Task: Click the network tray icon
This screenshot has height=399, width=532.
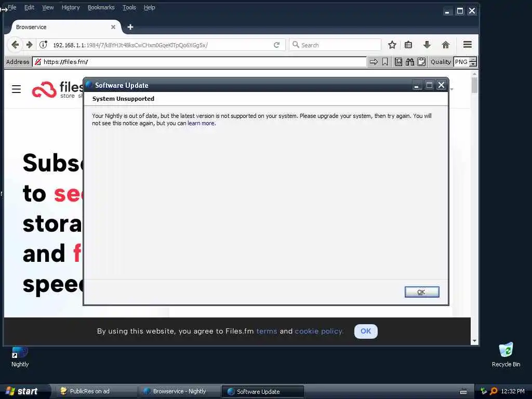Action: [484, 391]
